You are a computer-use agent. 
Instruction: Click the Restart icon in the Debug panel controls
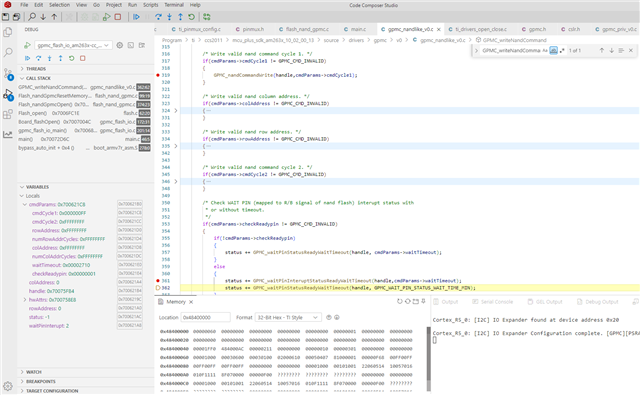click(71, 58)
